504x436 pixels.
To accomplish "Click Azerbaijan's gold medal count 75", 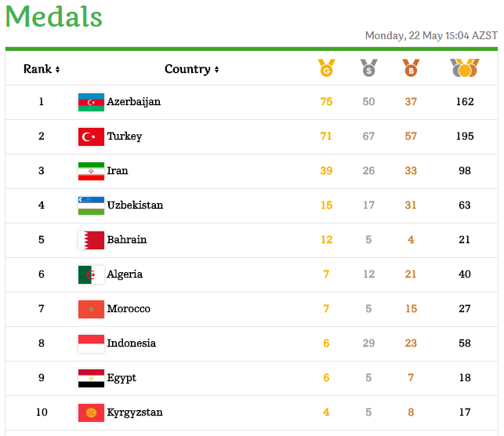I will [327, 102].
